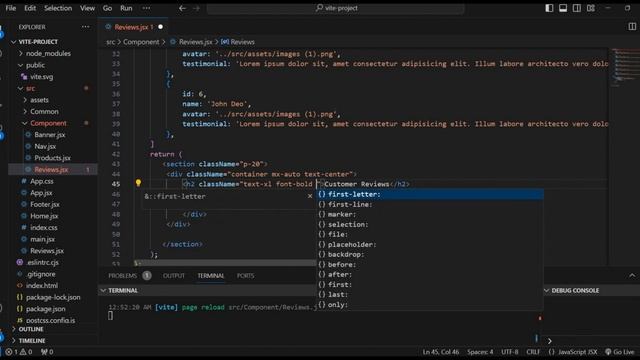Open Products.jsx file
640x360 pixels.
(53, 158)
